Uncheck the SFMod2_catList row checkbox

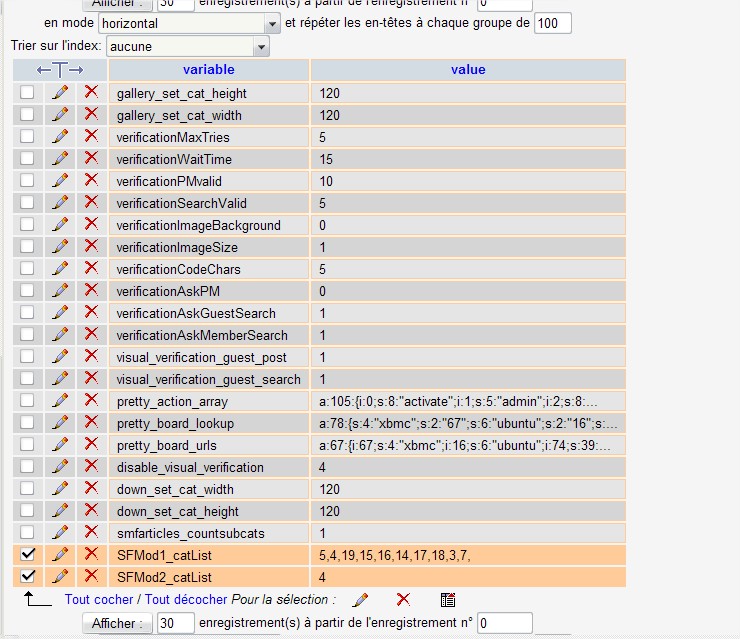(27, 576)
